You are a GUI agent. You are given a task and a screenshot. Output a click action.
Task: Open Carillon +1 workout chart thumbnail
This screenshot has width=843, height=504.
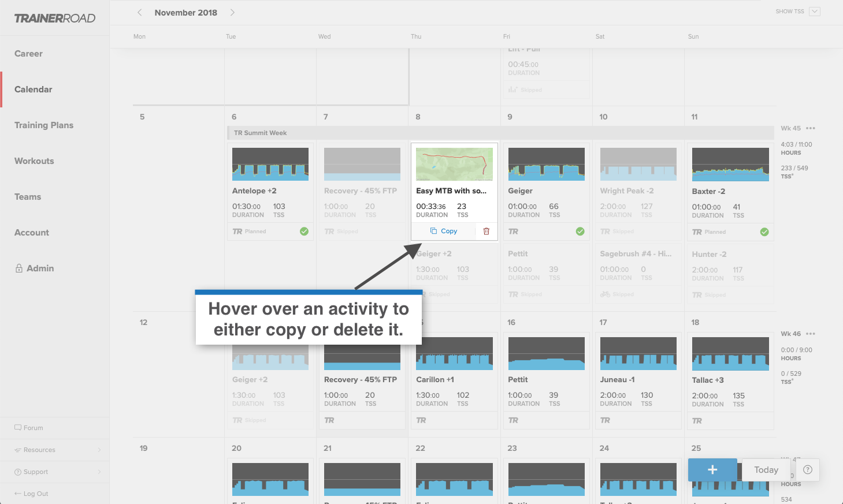click(454, 353)
